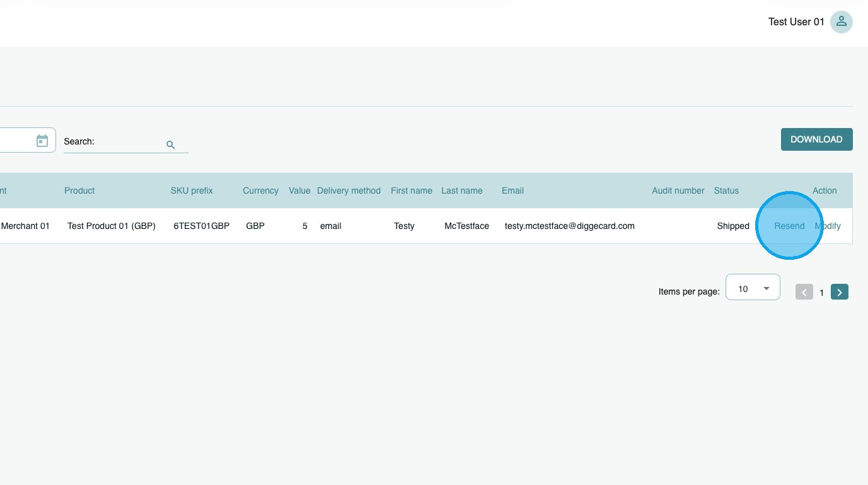Screen dimensions: 868x485
Task: Sort by Currency column header
Action: (x=260, y=190)
